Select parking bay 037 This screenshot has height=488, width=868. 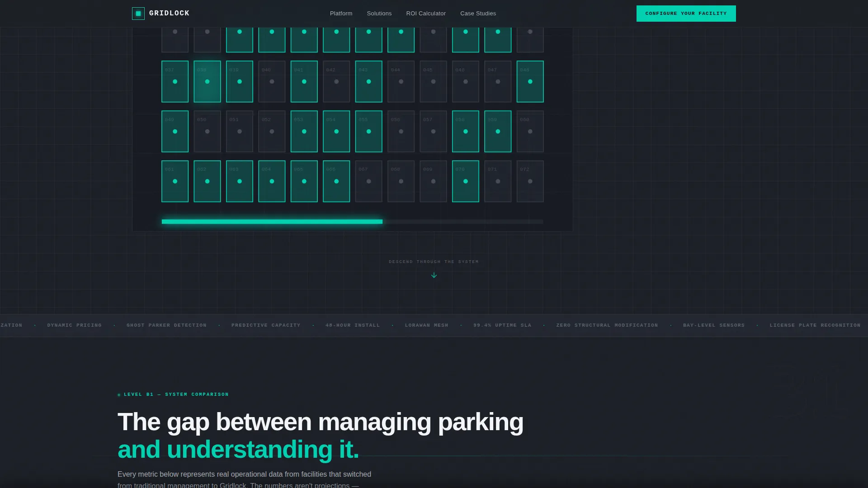click(175, 81)
